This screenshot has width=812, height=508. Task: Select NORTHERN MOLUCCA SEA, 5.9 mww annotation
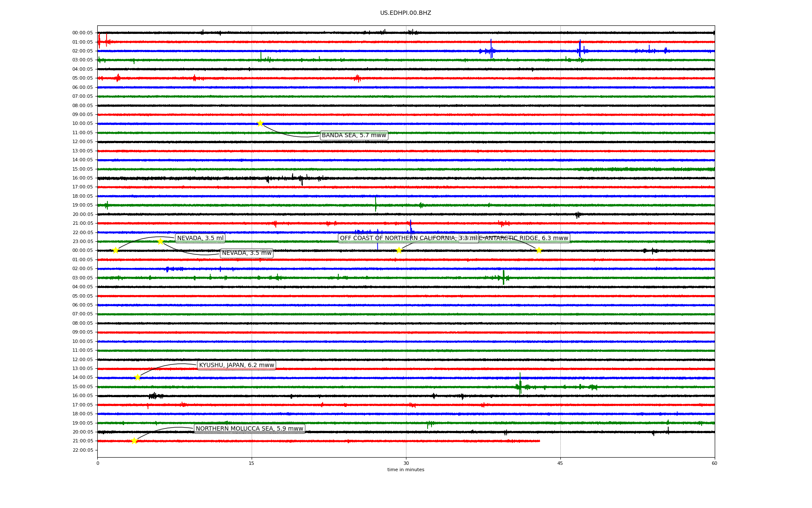pyautogui.click(x=249, y=429)
